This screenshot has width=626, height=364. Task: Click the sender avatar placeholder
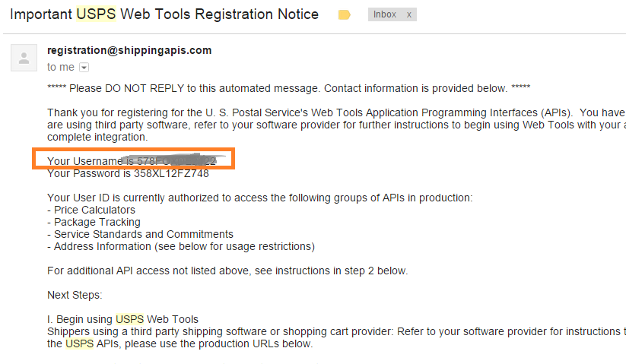pos(24,58)
